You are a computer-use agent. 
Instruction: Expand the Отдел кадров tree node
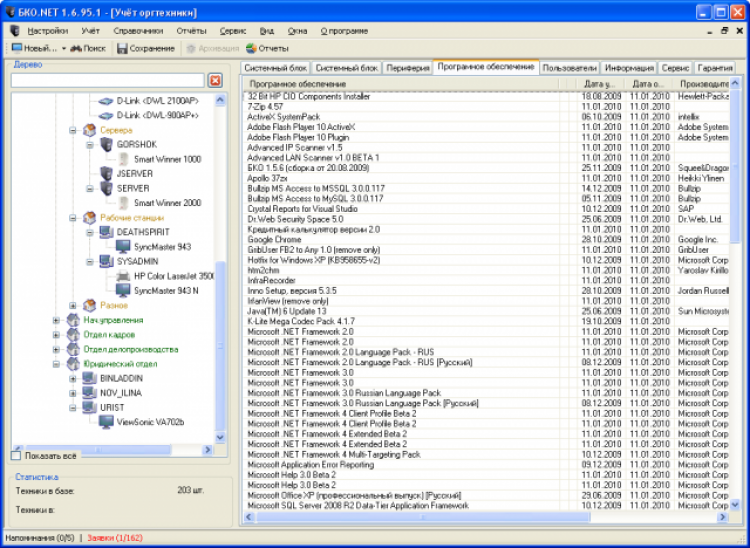(56, 335)
